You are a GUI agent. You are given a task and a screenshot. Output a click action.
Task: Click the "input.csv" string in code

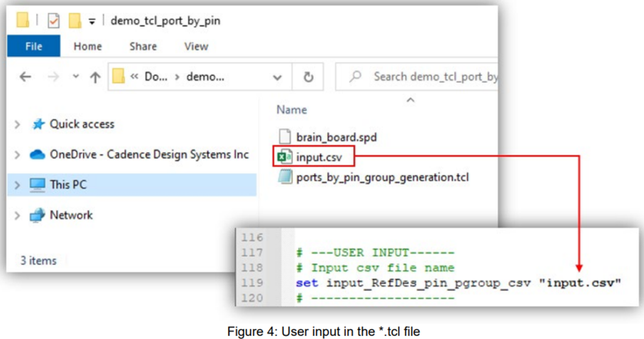pos(580,283)
